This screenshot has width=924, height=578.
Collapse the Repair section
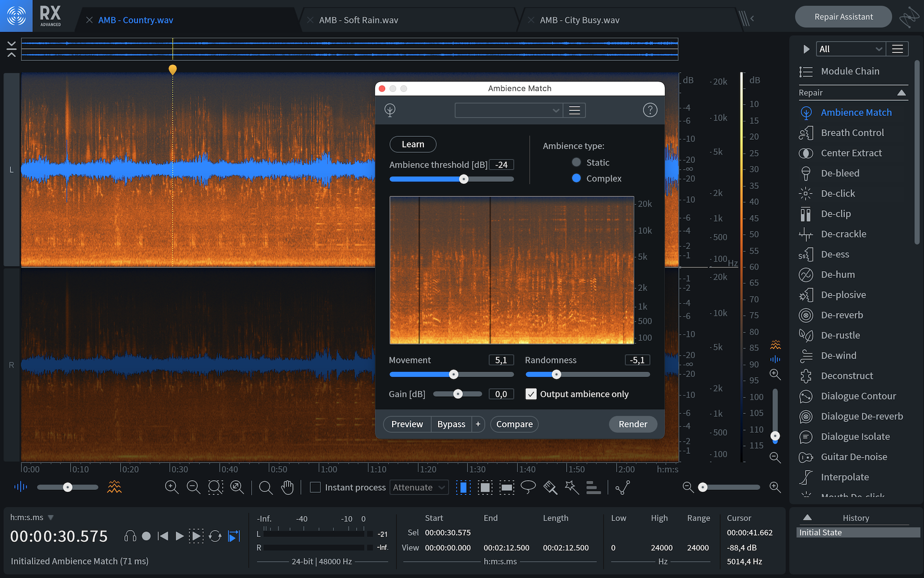pyautogui.click(x=901, y=93)
